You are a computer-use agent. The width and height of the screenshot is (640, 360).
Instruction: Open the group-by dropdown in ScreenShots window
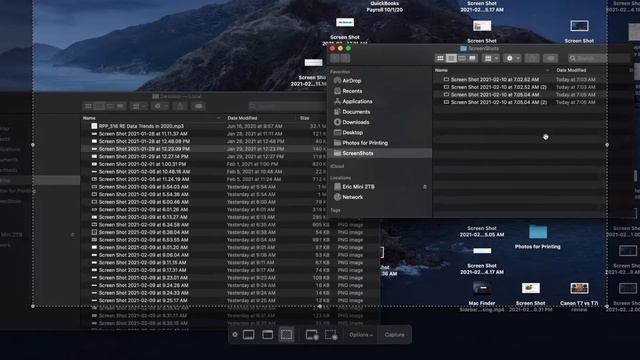pyautogui.click(x=491, y=58)
